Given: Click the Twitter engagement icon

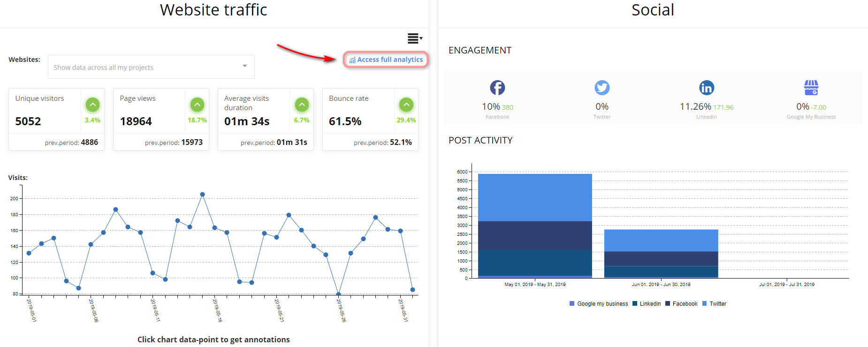Looking at the screenshot, I should click(x=602, y=88).
